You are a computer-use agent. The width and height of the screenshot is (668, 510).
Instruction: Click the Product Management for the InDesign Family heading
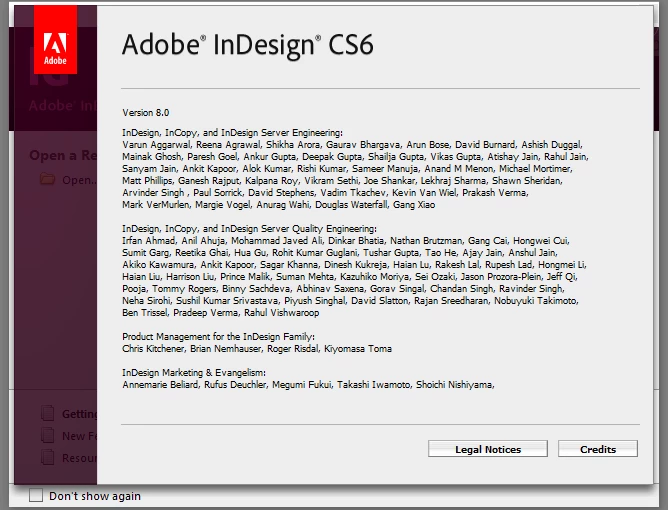219,337
